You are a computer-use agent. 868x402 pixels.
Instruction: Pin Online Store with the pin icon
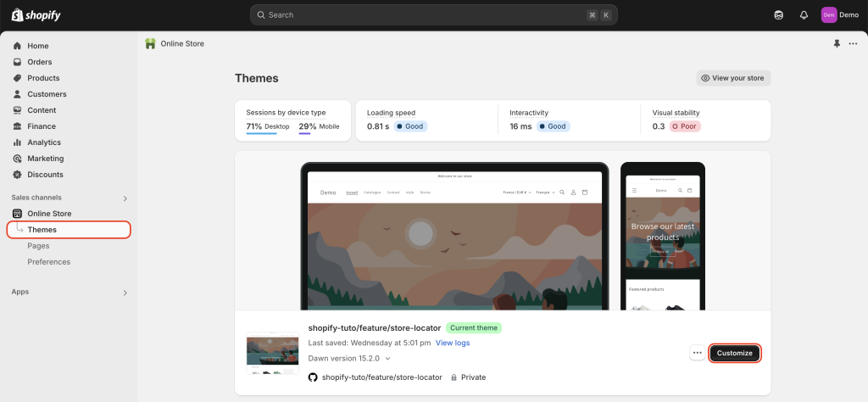pyautogui.click(x=837, y=44)
